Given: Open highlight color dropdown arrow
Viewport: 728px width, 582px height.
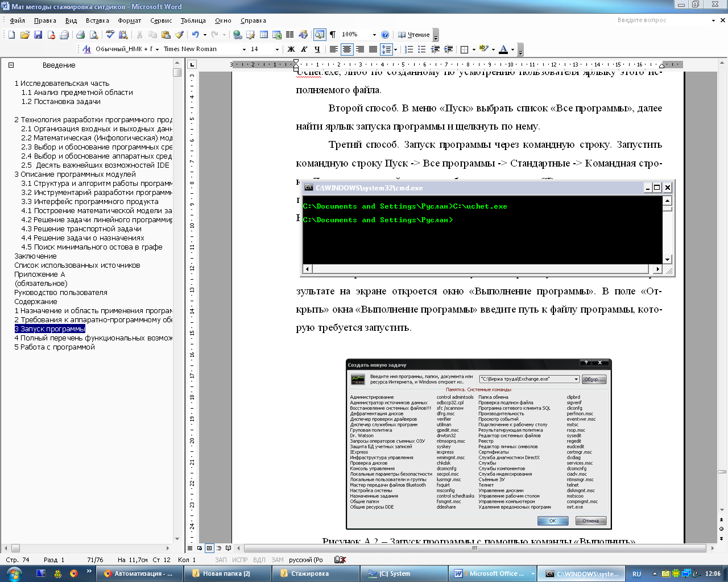Looking at the screenshot, I should tap(493, 49).
